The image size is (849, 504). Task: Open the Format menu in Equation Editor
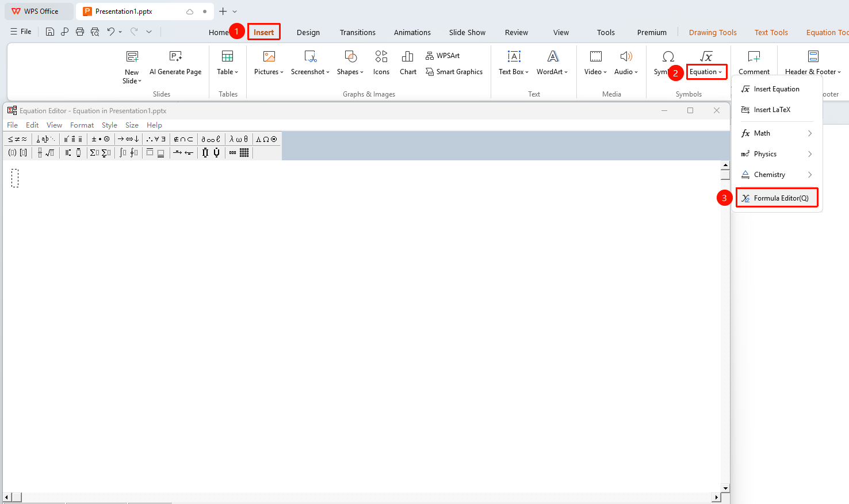coord(82,125)
